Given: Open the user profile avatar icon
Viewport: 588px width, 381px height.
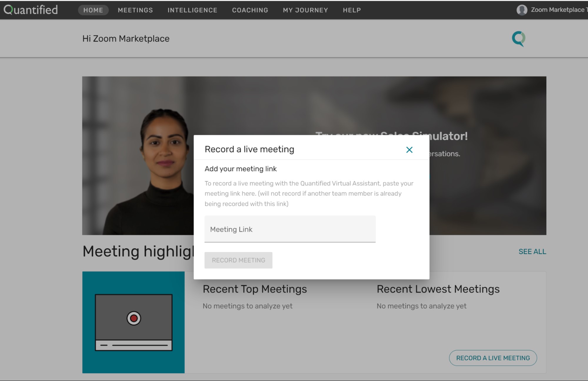Looking at the screenshot, I should click(x=522, y=10).
